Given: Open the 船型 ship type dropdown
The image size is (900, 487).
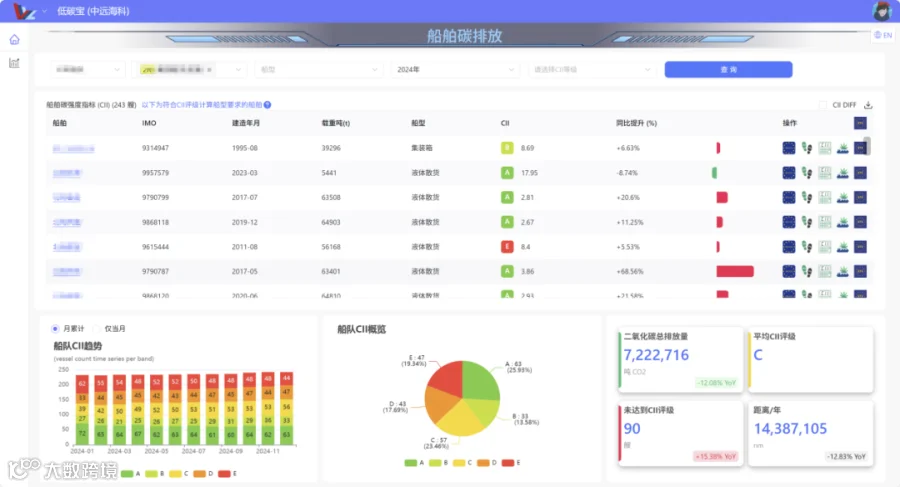Looking at the screenshot, I should pos(319,69).
